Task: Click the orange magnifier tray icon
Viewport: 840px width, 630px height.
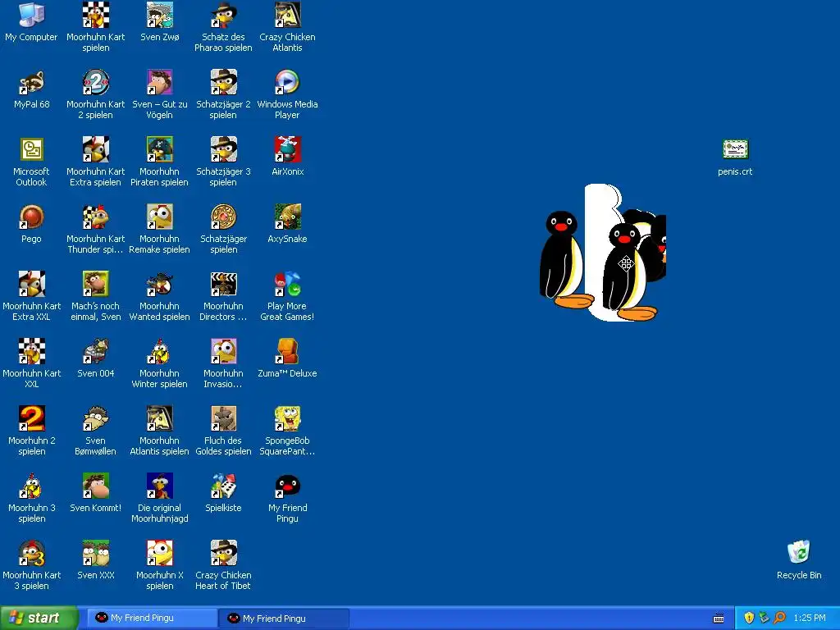Action: pyautogui.click(x=780, y=619)
